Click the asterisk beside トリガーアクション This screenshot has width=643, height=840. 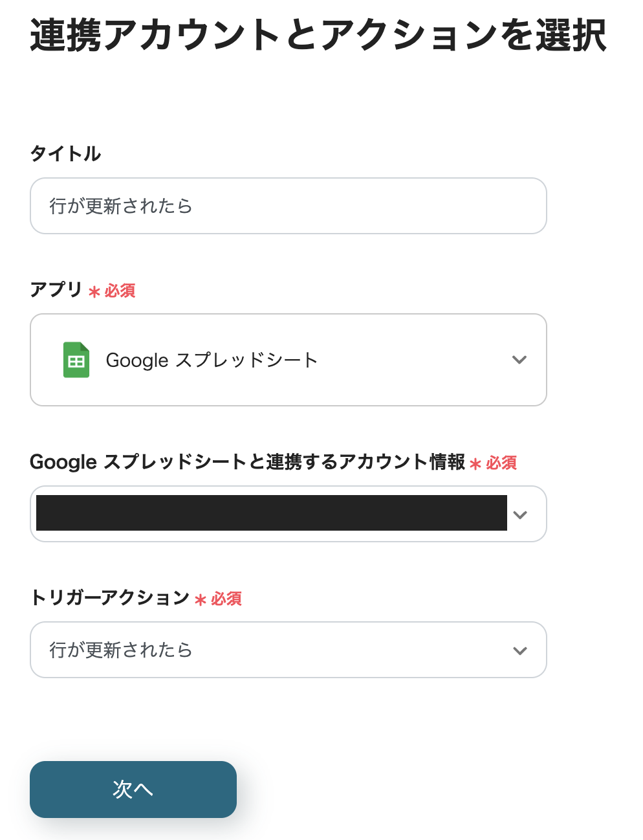(x=201, y=600)
